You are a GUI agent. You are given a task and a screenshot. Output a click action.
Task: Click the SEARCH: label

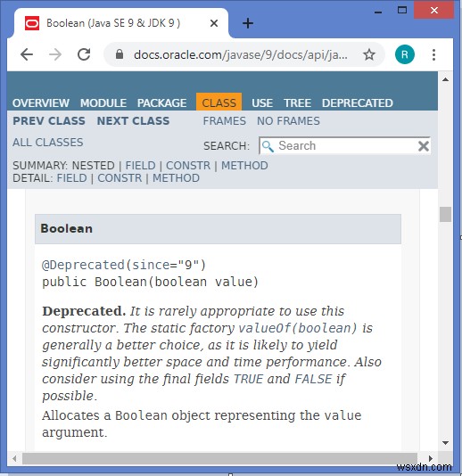click(227, 146)
